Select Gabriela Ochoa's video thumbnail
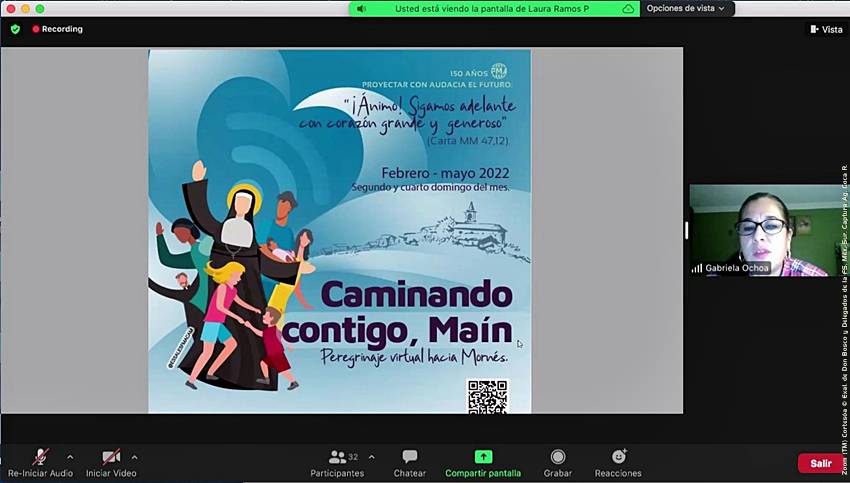 [x=764, y=230]
